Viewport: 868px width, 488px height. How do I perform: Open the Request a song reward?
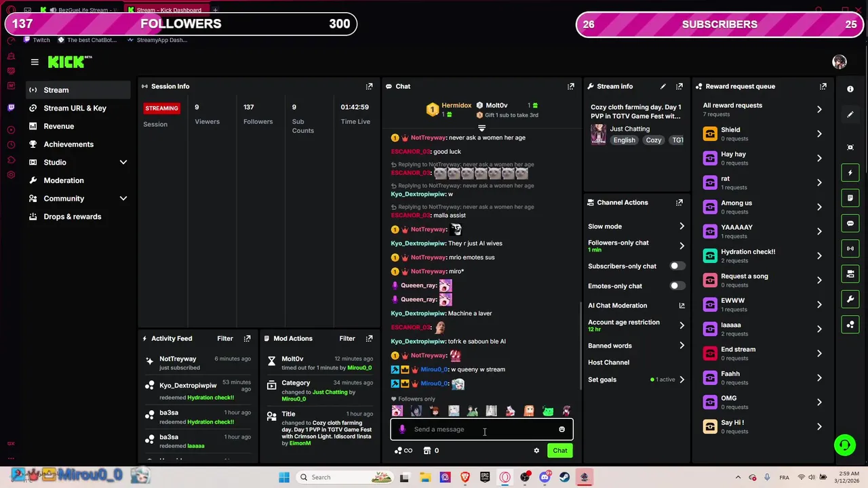coord(762,280)
